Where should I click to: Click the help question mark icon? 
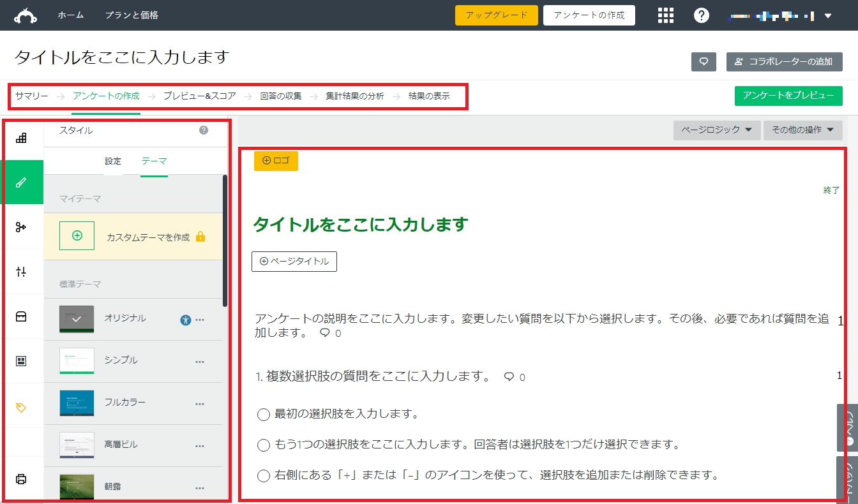pyautogui.click(x=702, y=15)
